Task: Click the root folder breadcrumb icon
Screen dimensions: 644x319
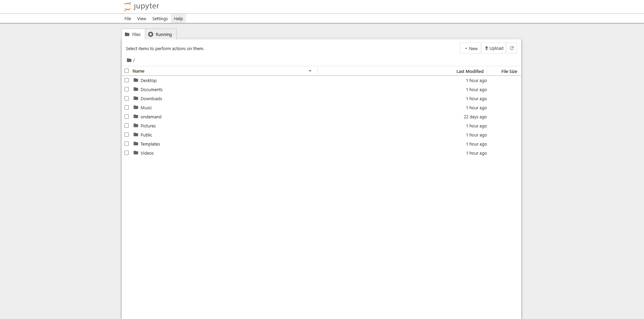Action: (x=129, y=60)
